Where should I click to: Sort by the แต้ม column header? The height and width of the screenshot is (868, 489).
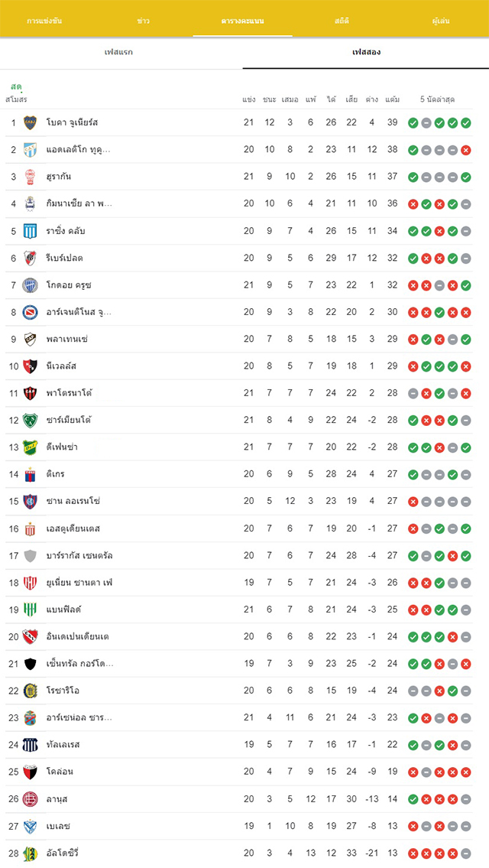point(392,99)
